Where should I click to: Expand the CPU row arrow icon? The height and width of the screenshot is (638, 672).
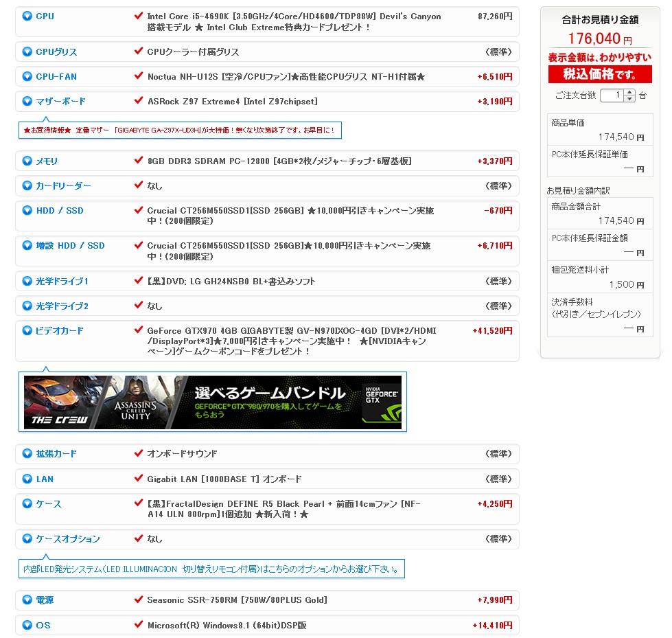[27, 16]
